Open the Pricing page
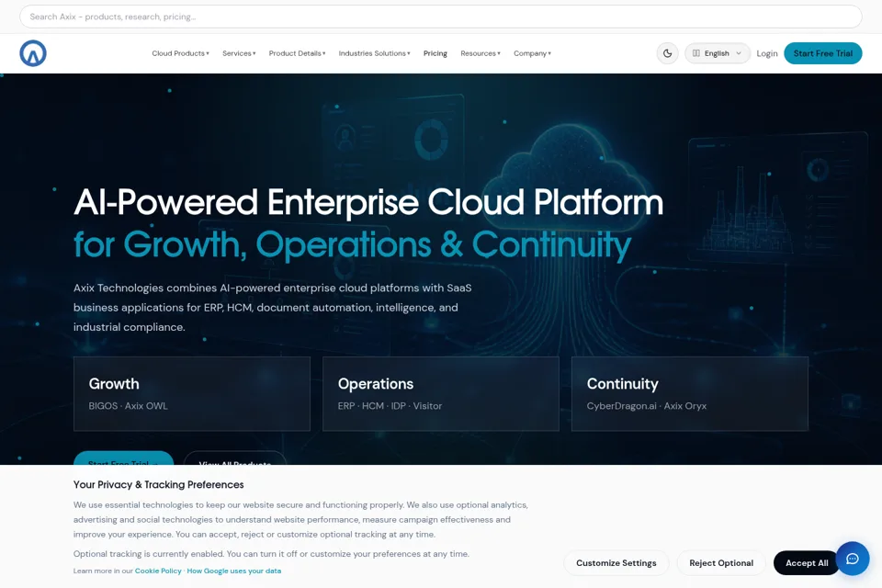882x588 pixels. [x=435, y=53]
